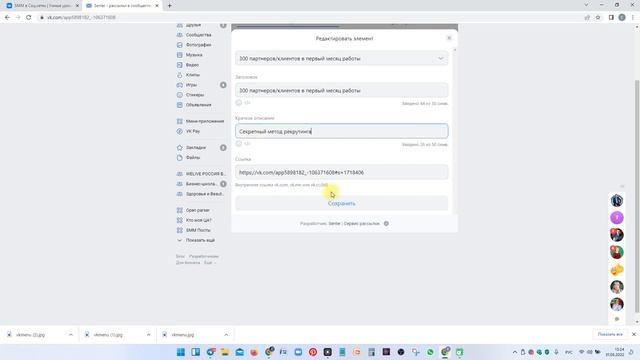Open the browser three-dot menu

click(633, 17)
